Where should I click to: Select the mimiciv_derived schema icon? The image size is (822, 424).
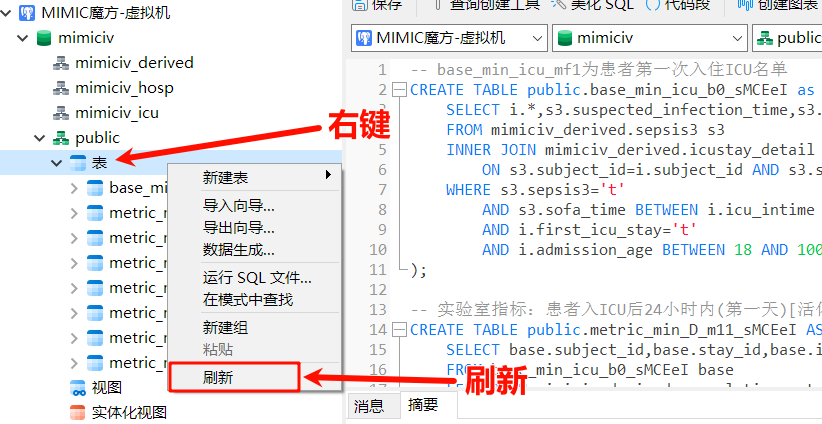(x=61, y=63)
